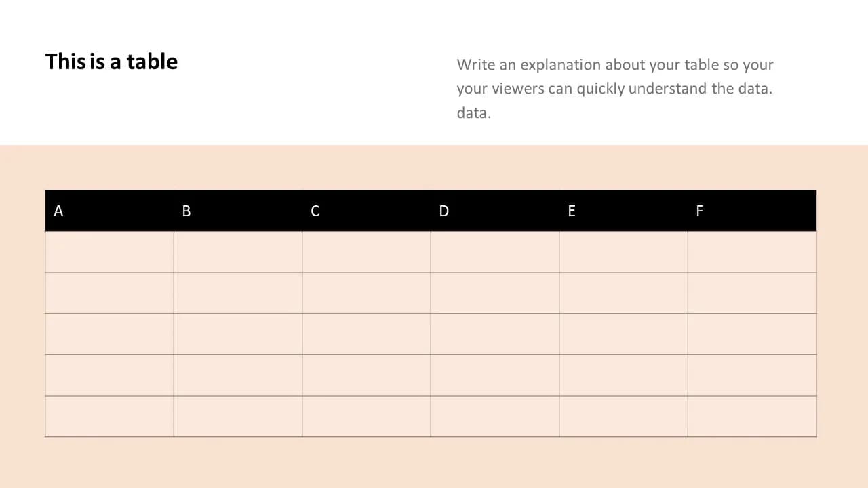This screenshot has width=868, height=488.
Task: Select the 'This is a table' title
Action: [x=111, y=62]
